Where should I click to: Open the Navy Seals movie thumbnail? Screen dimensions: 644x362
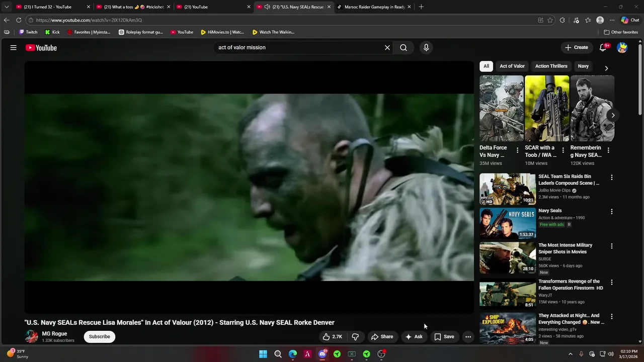tap(507, 223)
